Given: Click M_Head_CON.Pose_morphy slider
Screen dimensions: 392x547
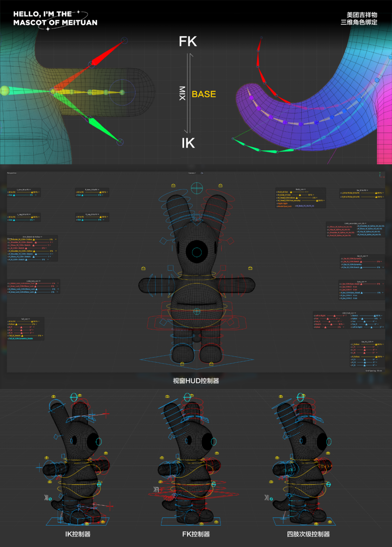Looking at the screenshot, I should click(309, 200).
